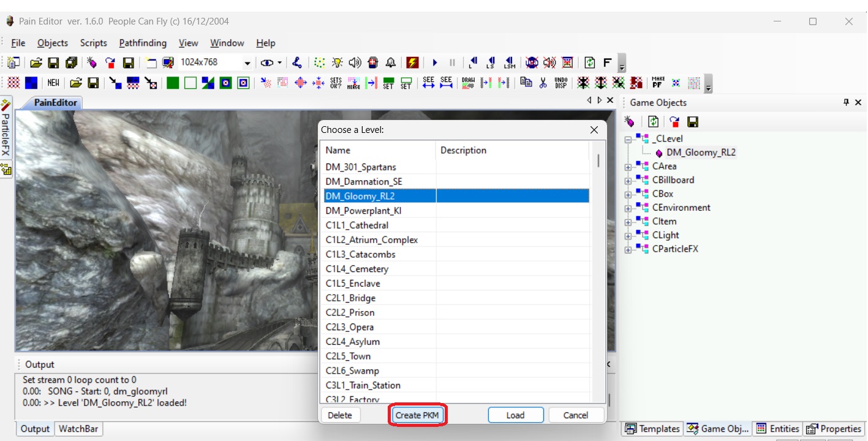
Task: Select DM_Gloomy_RL2 in the Game Objects tree
Action: point(701,153)
